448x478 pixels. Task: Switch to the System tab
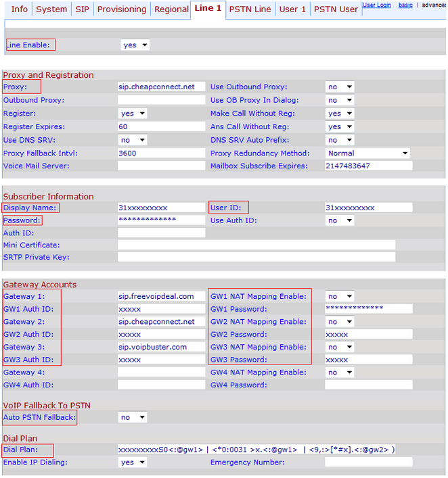coord(51,9)
